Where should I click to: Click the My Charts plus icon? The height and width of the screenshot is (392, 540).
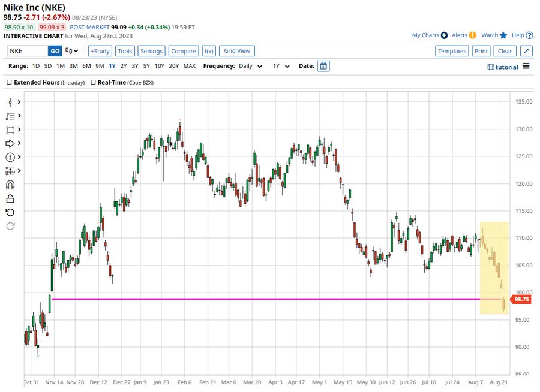pos(444,35)
